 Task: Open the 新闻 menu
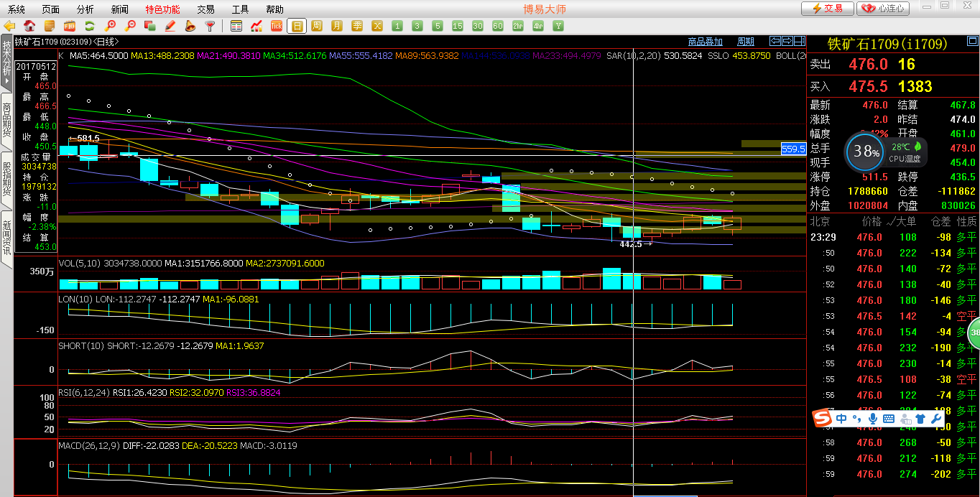pyautogui.click(x=120, y=9)
